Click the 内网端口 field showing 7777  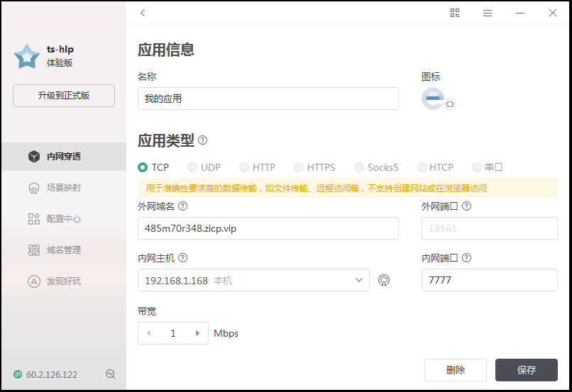click(x=490, y=280)
